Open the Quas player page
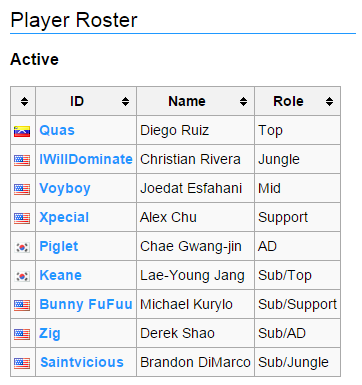Viewport: 362px width, 385px height. coord(57,130)
